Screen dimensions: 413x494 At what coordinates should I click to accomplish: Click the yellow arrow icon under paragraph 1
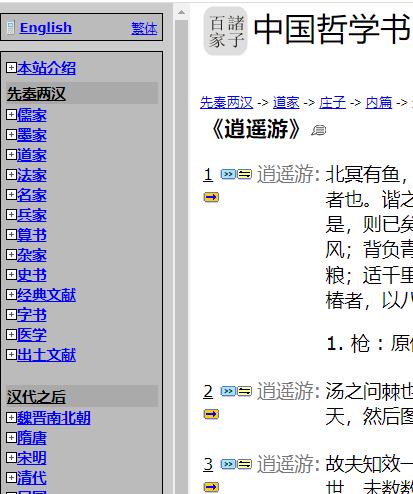(x=211, y=197)
